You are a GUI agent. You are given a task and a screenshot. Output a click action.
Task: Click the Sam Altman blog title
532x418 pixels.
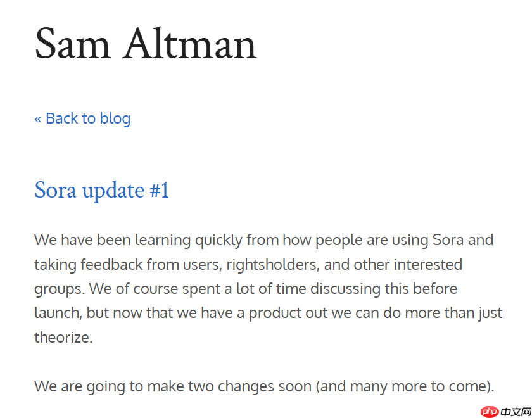click(x=146, y=44)
